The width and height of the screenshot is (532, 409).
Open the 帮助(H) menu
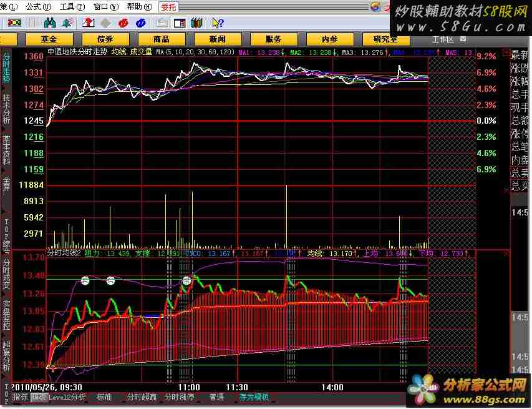[140, 7]
